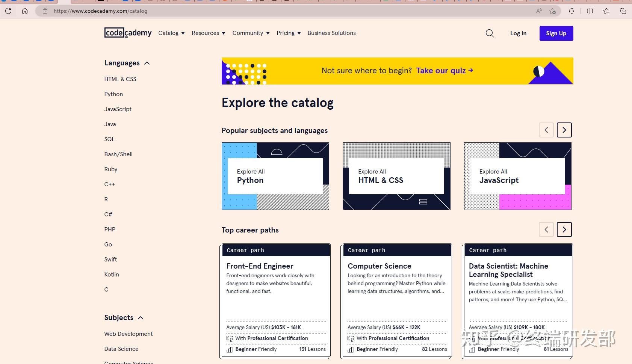Viewport: 632px width, 364px height.
Task: Show next career paths with right arrow
Action: 564,230
